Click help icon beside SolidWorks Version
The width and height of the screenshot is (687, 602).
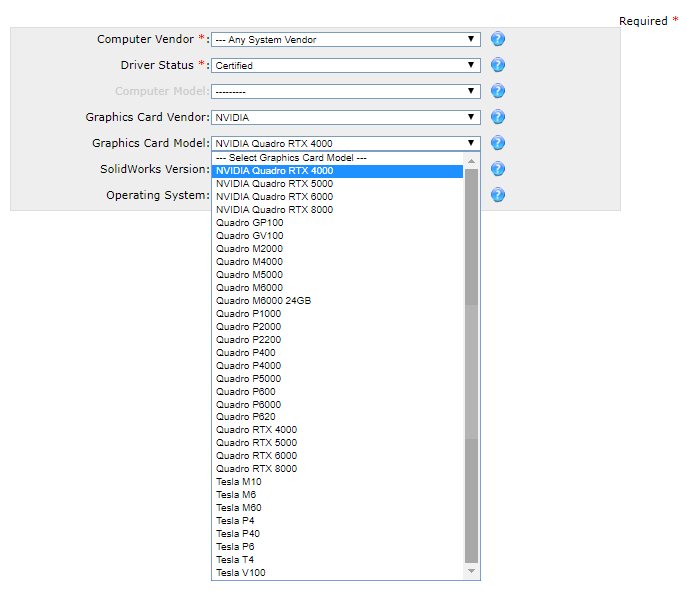pyautogui.click(x=497, y=169)
